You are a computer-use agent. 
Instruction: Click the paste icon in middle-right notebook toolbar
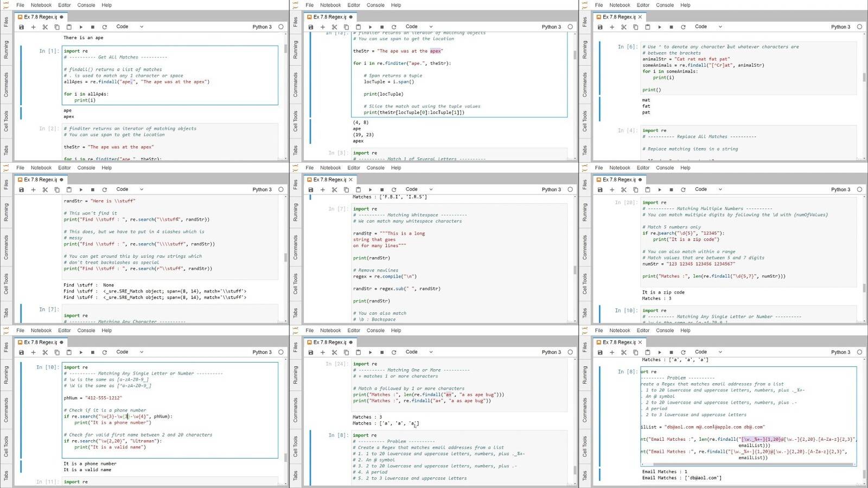pyautogui.click(x=648, y=189)
